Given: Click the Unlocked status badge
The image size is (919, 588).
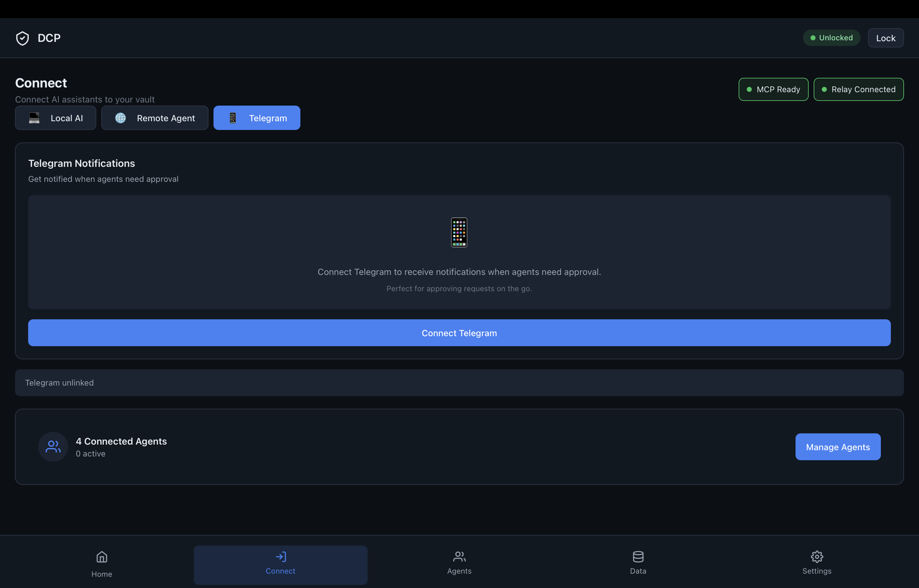Looking at the screenshot, I should 831,38.
